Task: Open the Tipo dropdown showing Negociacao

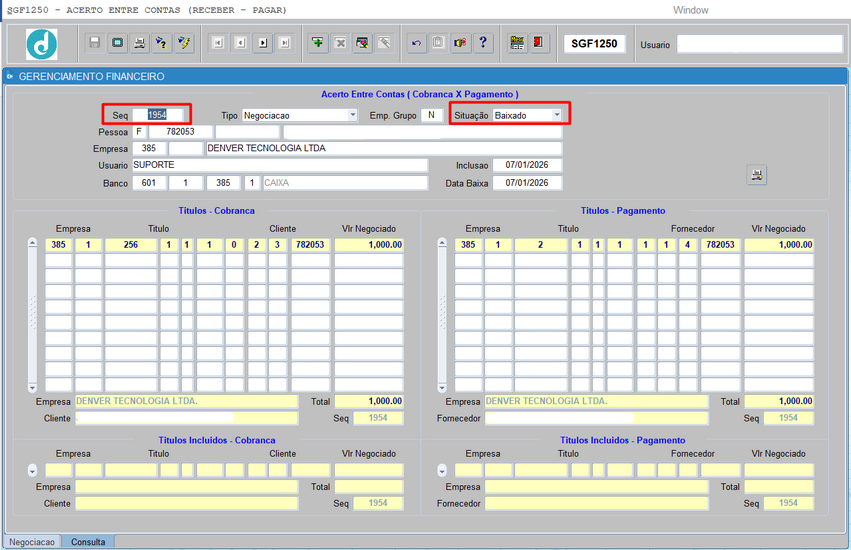Action: point(352,115)
